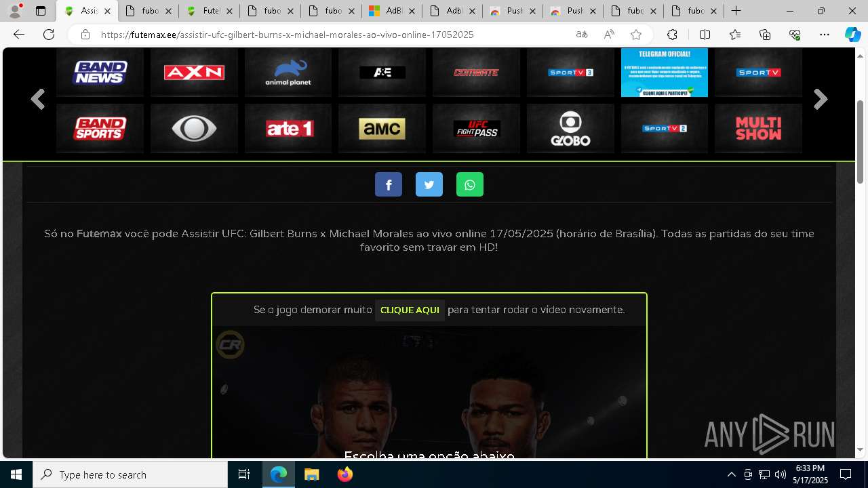
Task: Open Task View on taskbar
Action: [x=244, y=474]
